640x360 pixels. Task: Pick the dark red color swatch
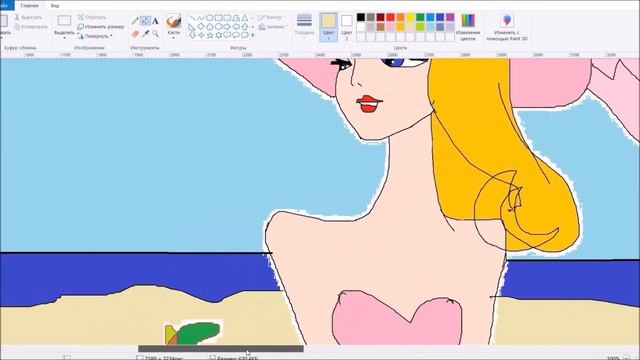tap(380, 17)
